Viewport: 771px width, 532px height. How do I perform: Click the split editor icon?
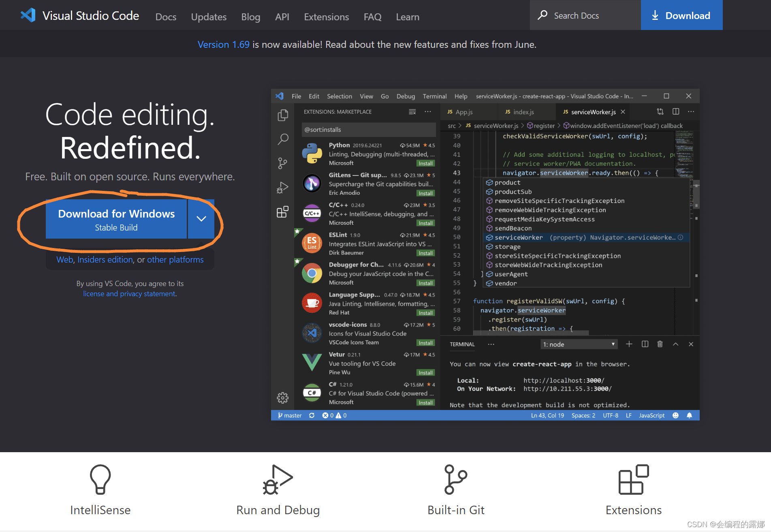point(676,111)
